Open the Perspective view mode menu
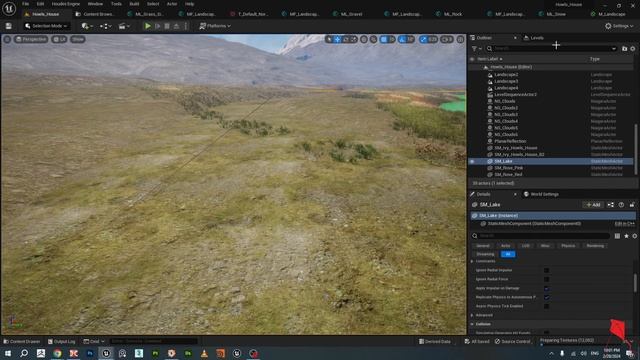This screenshot has width=640, height=360. 31,40
